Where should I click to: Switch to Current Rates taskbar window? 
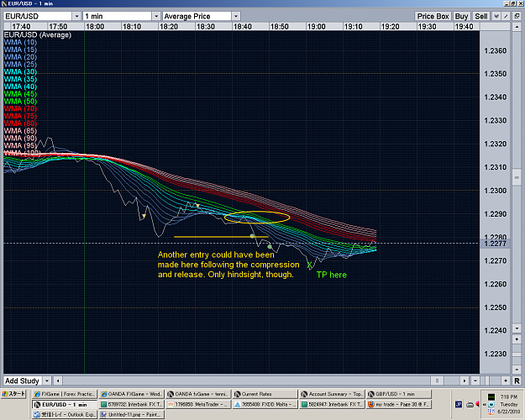point(265,394)
